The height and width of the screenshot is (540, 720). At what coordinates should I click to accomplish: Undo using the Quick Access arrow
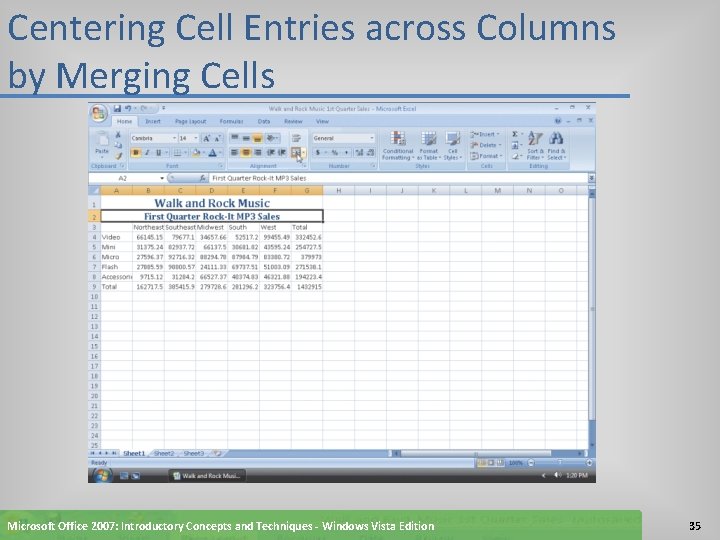pyautogui.click(x=128, y=108)
